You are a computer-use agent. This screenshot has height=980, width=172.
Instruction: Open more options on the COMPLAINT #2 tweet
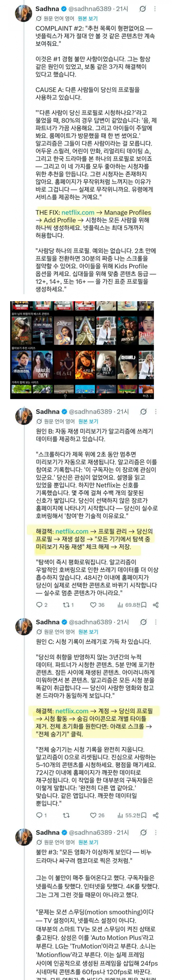[x=155, y=8]
